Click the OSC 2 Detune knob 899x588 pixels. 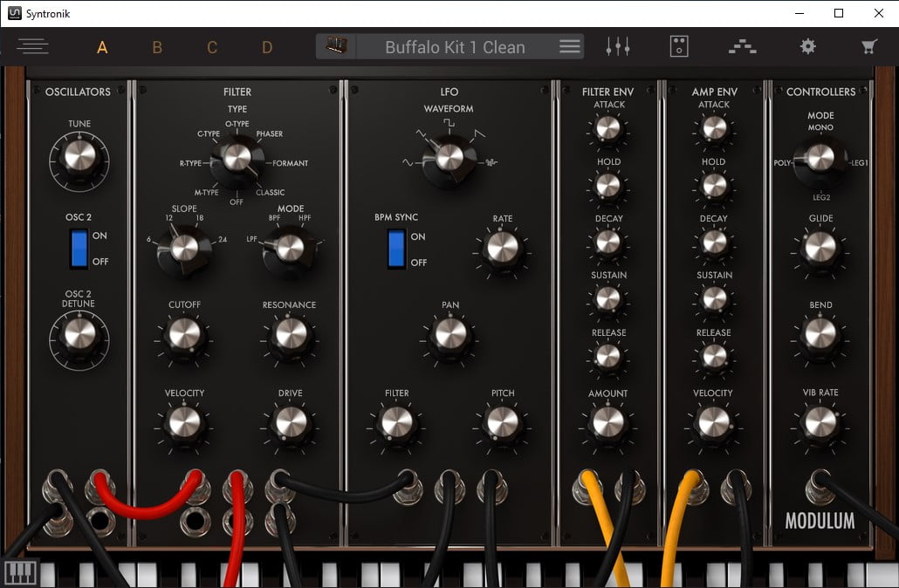[79, 334]
